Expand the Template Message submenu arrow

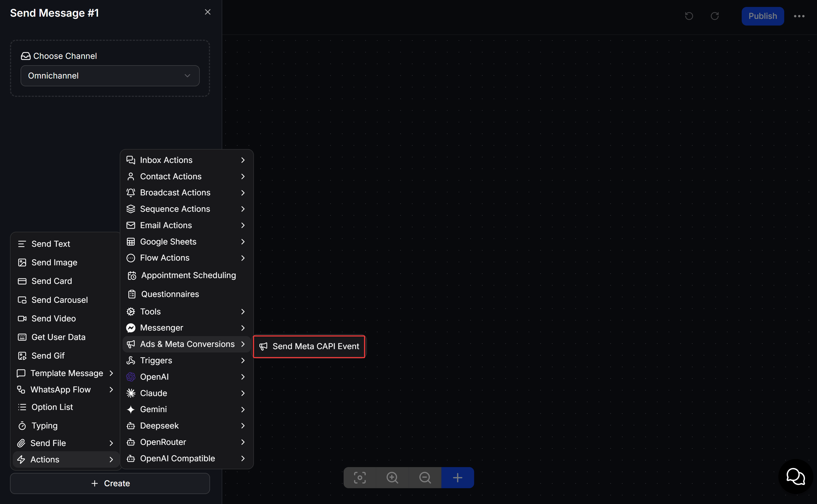[111, 373]
